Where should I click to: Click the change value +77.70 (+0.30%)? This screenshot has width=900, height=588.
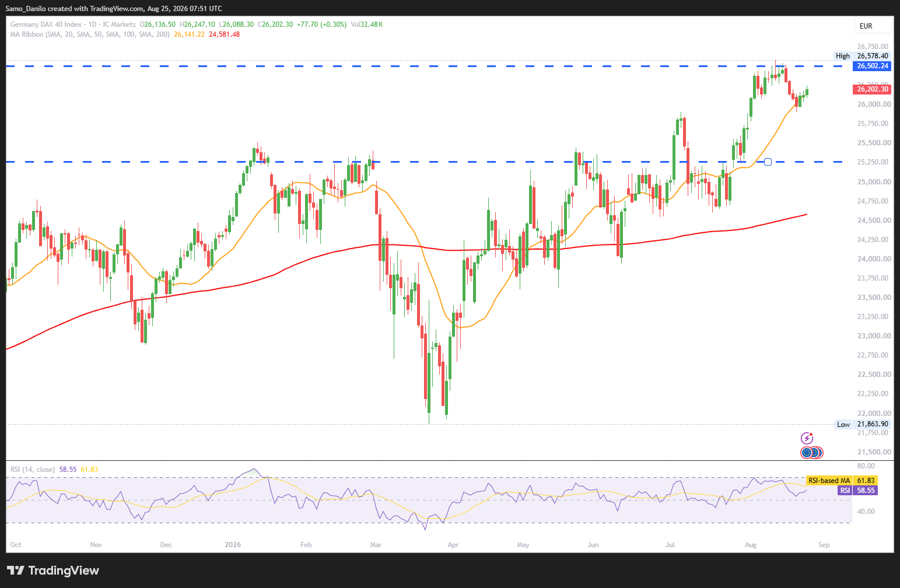[321, 24]
